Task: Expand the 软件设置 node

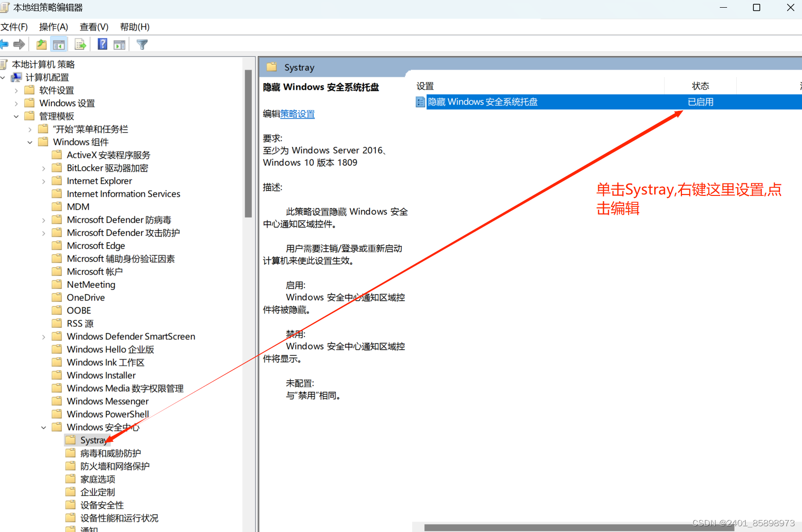Action: pyautogui.click(x=16, y=90)
